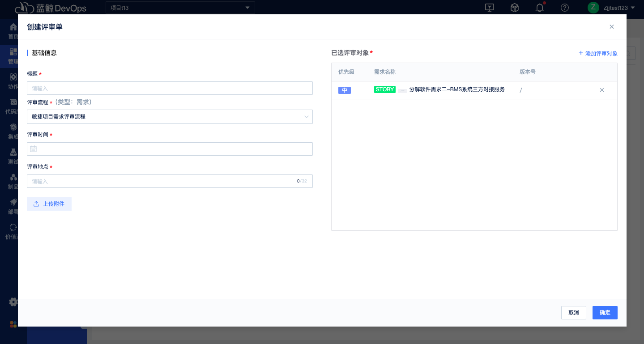Image resolution: width=644 pixels, height=344 pixels.
Task: Open calendar icon in 评审时间 field
Action: [34, 149]
